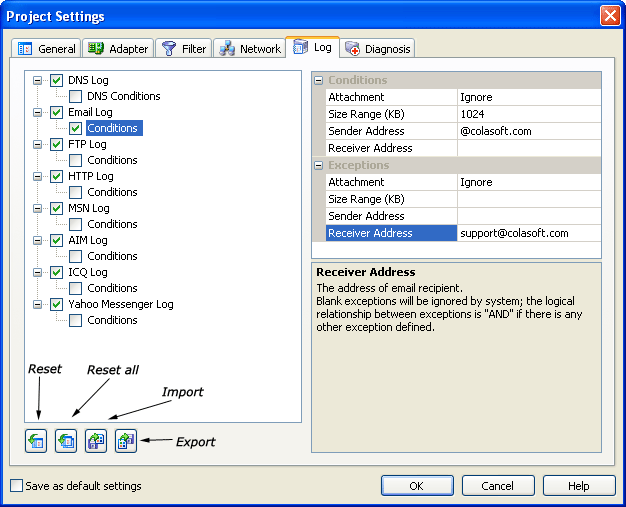The width and height of the screenshot is (626, 507).
Task: Go to the Diagnosis tab
Action: point(378,48)
